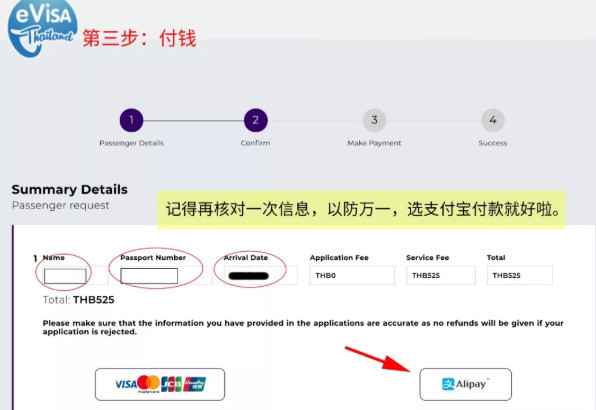Image resolution: width=596 pixels, height=410 pixels.
Task: Click the UnionPay logo icon
Action: 195,384
